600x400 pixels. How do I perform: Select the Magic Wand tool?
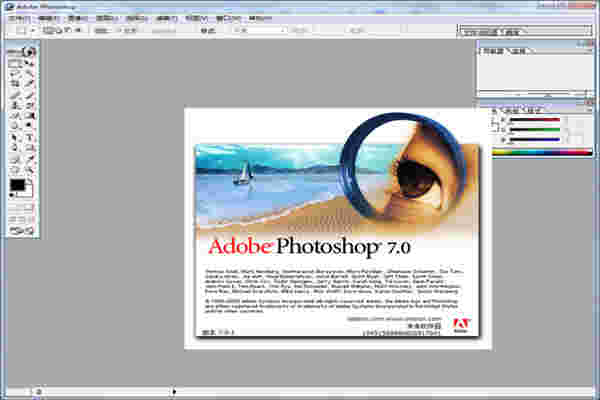[29, 73]
